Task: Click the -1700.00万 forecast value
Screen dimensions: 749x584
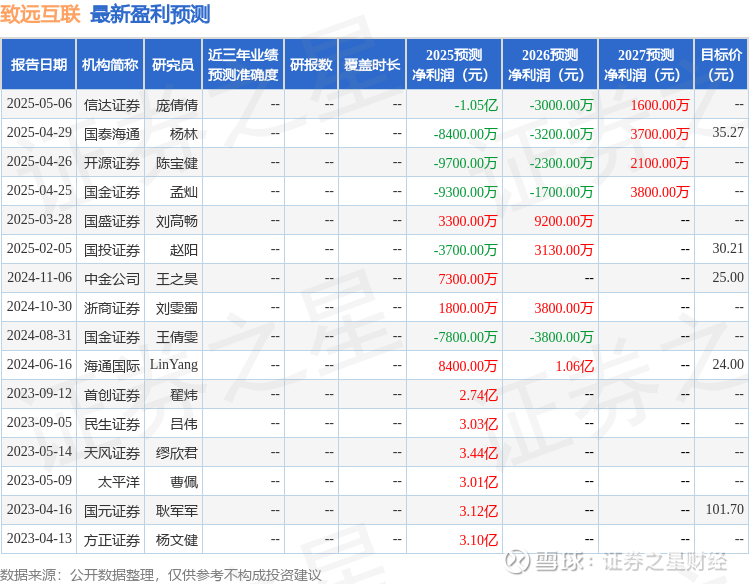Action: [561, 192]
